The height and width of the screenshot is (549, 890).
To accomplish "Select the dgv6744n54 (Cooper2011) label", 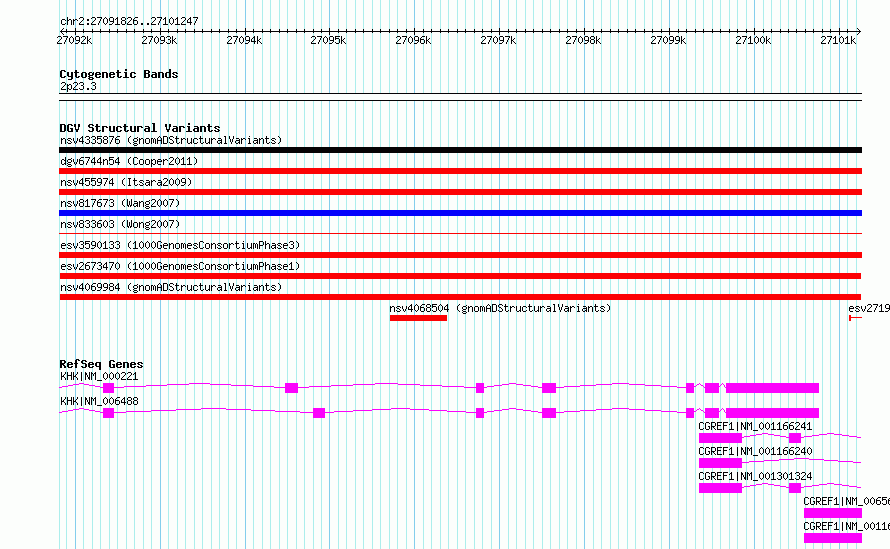I will pyautogui.click(x=129, y=161).
